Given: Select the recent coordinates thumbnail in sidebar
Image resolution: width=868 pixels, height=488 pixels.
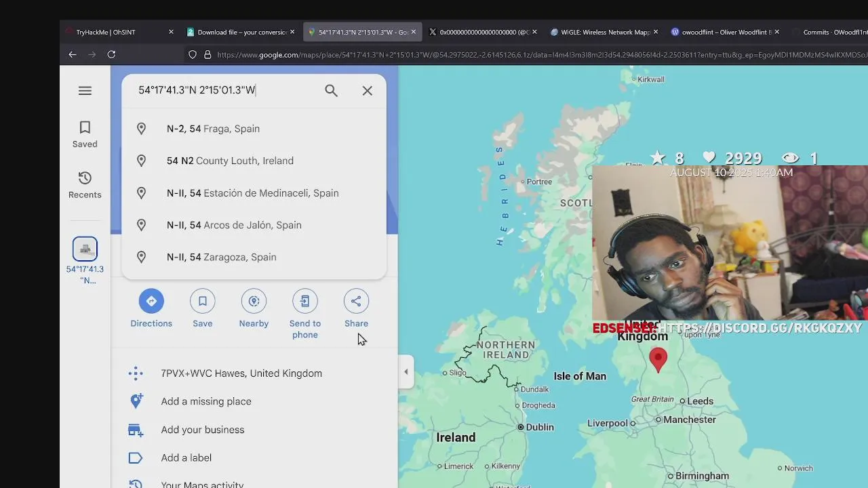Looking at the screenshot, I should pyautogui.click(x=85, y=249).
